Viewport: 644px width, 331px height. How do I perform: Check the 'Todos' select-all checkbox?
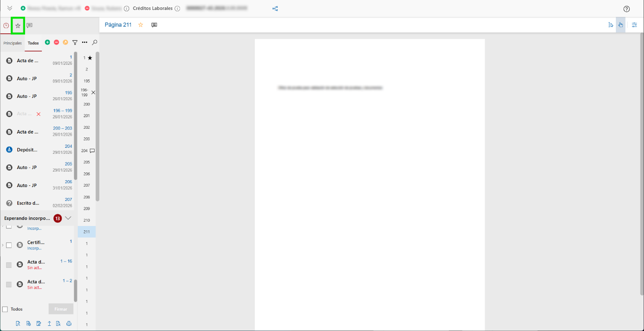click(x=5, y=309)
